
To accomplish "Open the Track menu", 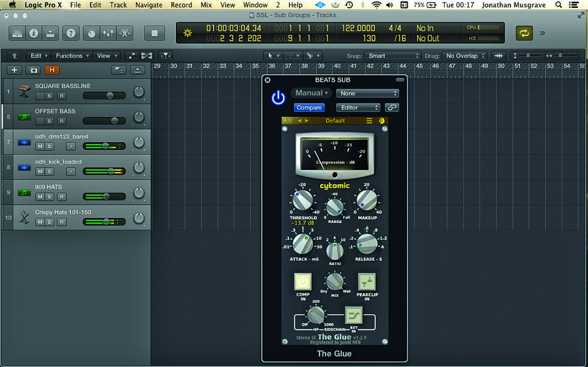I will 118,5.
